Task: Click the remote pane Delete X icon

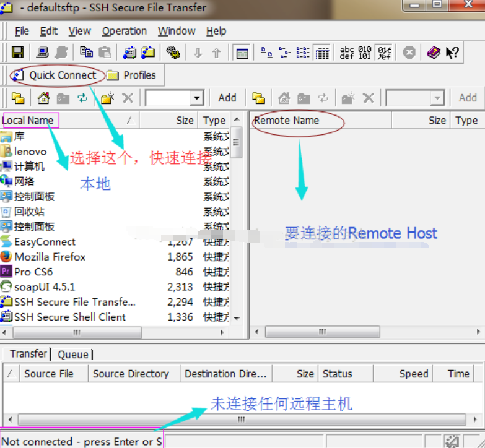Action: [x=368, y=98]
